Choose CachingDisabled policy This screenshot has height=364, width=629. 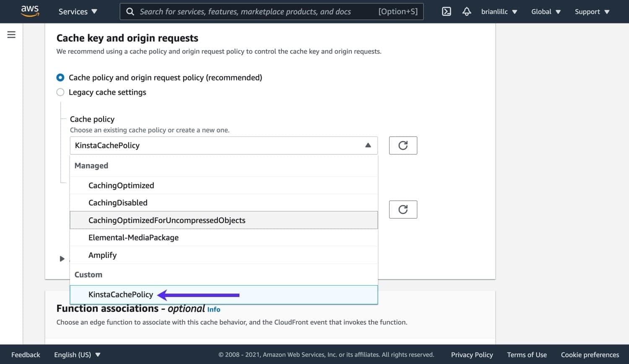224,203
